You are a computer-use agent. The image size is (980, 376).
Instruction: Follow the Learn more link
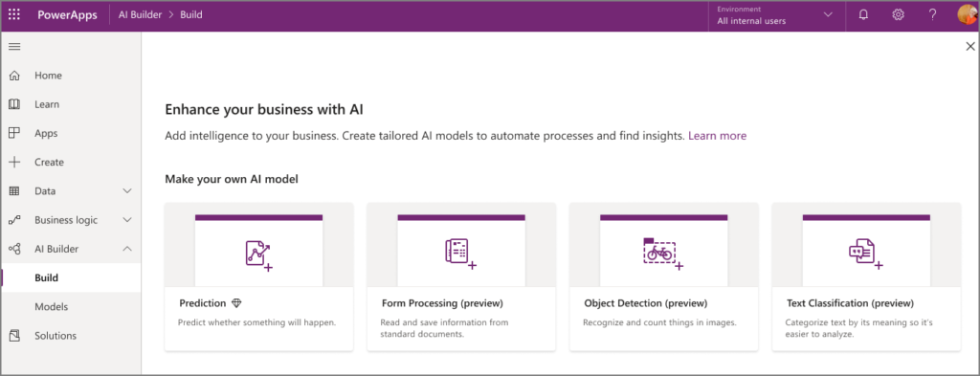(x=717, y=136)
